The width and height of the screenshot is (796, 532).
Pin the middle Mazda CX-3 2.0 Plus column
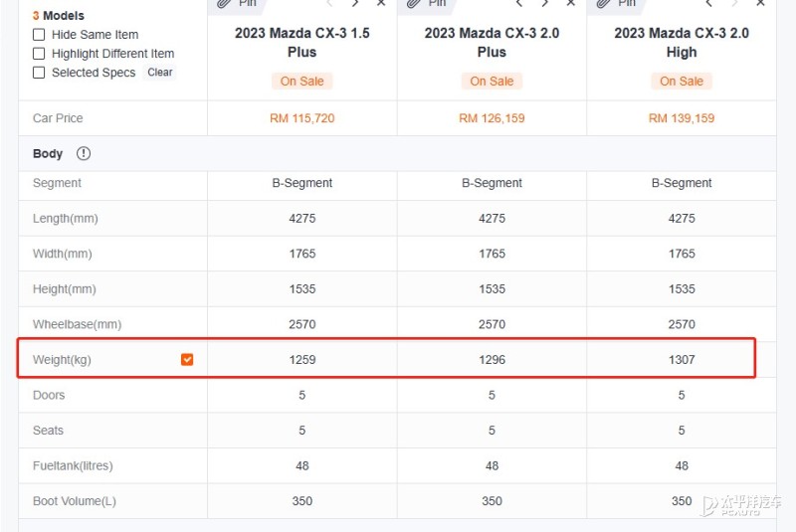point(427,3)
